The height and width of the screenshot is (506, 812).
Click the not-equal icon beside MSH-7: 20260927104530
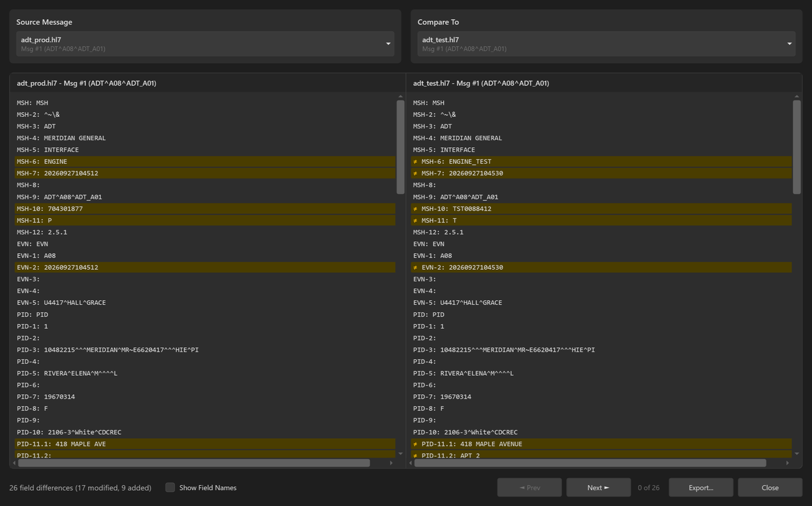pyautogui.click(x=415, y=173)
